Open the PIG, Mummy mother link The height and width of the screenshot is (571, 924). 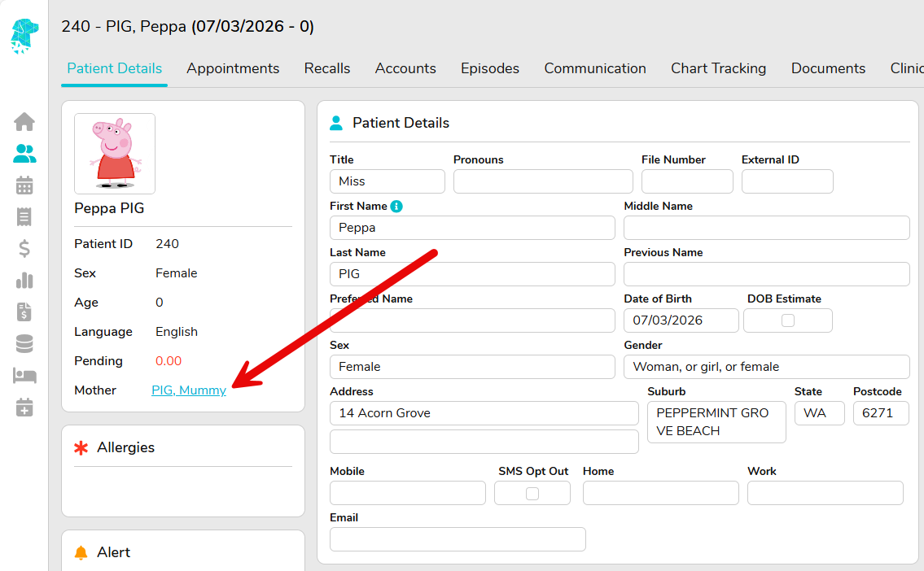tap(189, 390)
